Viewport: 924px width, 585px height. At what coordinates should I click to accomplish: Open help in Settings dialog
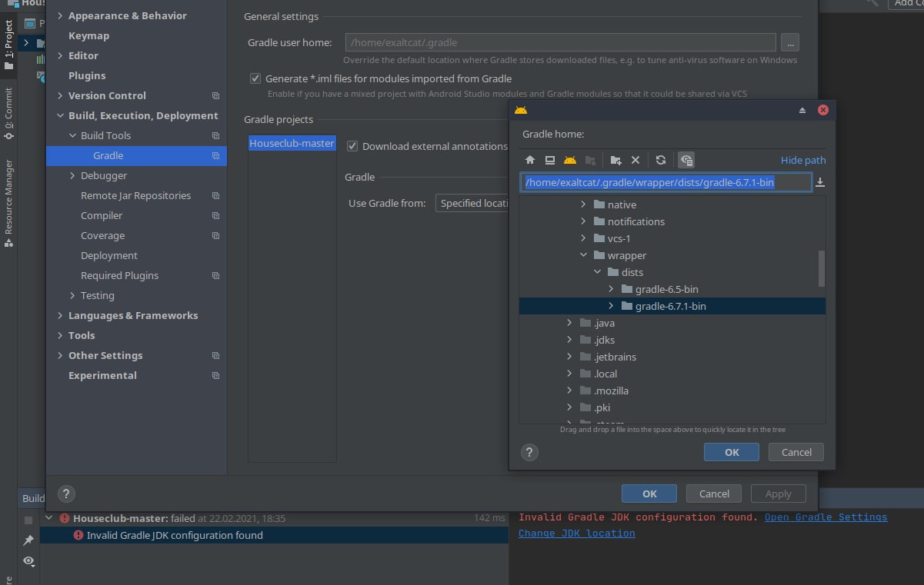[67, 494]
